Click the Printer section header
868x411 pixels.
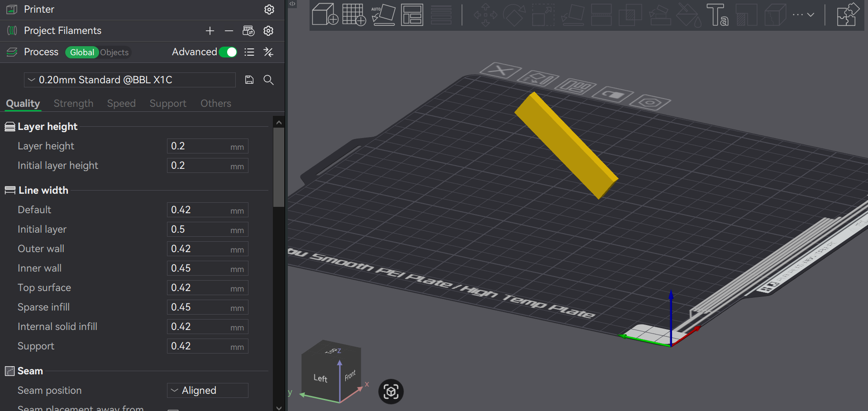pos(39,10)
